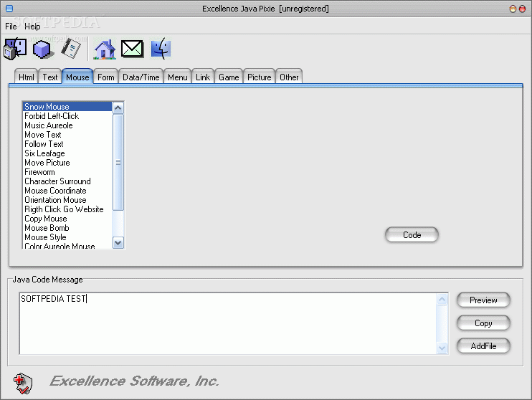Viewport: 532px width, 400px height.
Task: Open the Link tab
Action: (x=203, y=77)
